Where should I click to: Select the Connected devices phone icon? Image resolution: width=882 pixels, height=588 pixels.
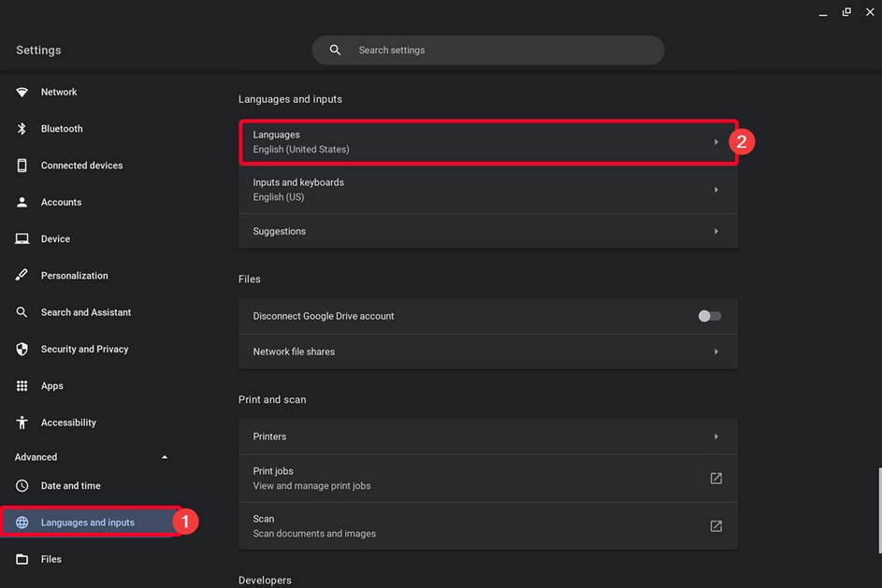coord(22,165)
